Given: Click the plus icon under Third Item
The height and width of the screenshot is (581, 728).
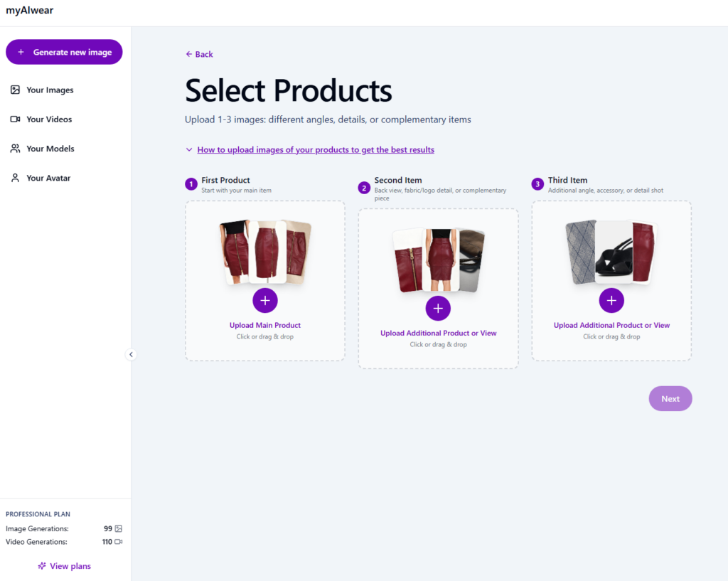Looking at the screenshot, I should coord(611,301).
